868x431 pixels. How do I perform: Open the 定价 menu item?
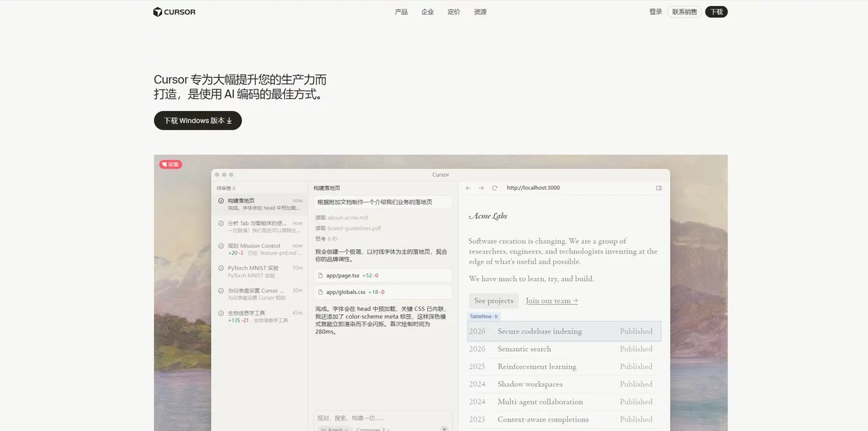click(453, 12)
